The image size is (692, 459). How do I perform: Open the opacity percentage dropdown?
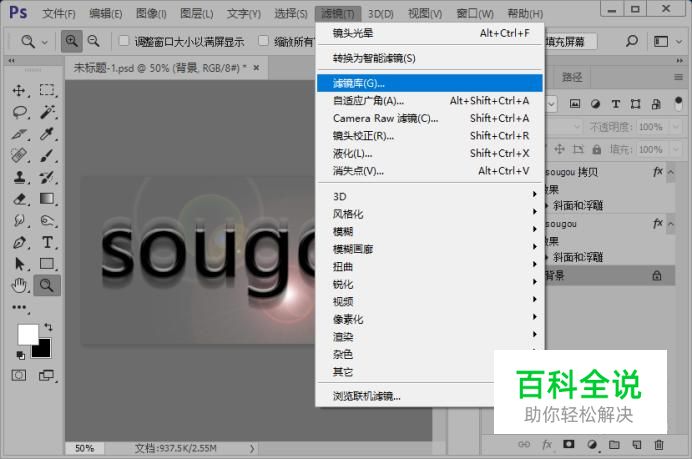(676, 127)
